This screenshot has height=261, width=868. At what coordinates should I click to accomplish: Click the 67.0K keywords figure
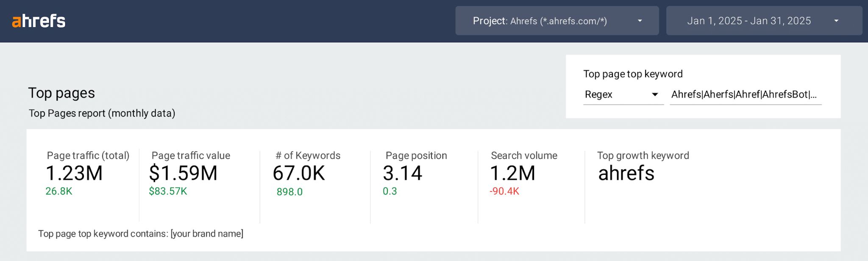pos(299,173)
